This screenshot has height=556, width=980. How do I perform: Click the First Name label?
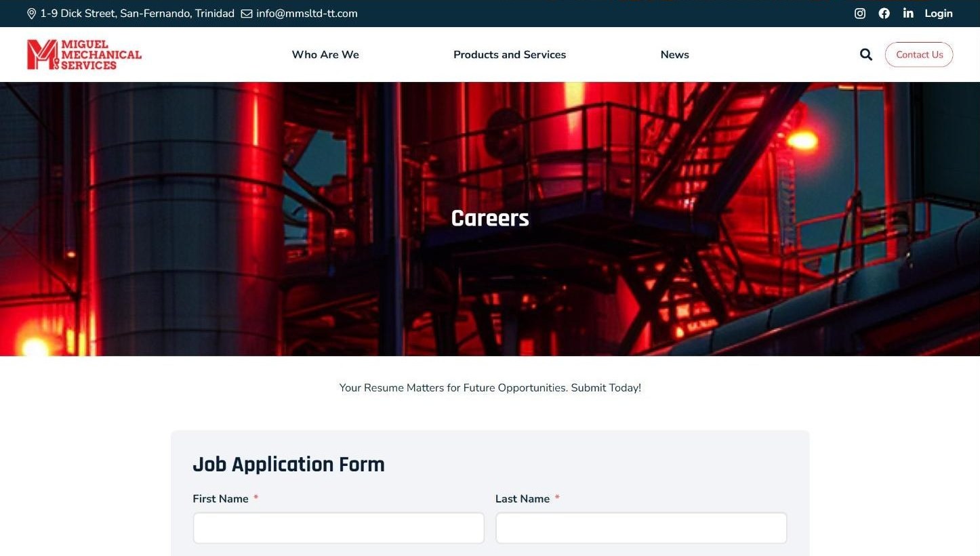[x=221, y=499]
